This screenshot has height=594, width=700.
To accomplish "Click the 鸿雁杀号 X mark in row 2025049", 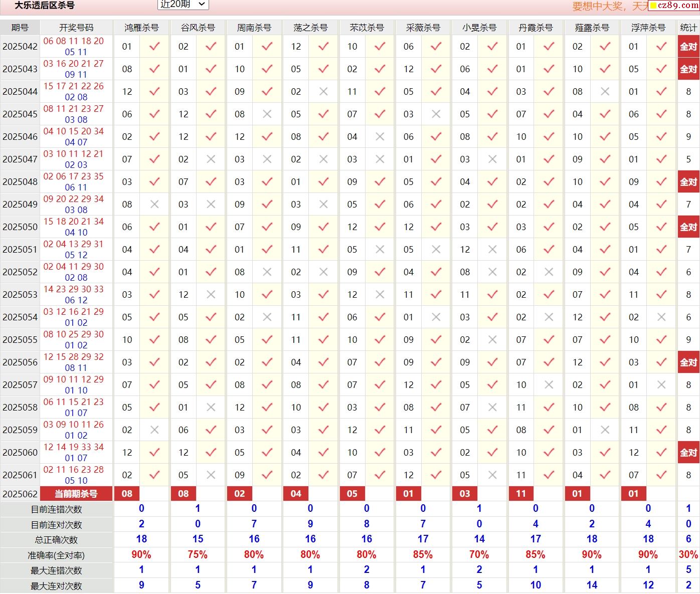I will [154, 205].
